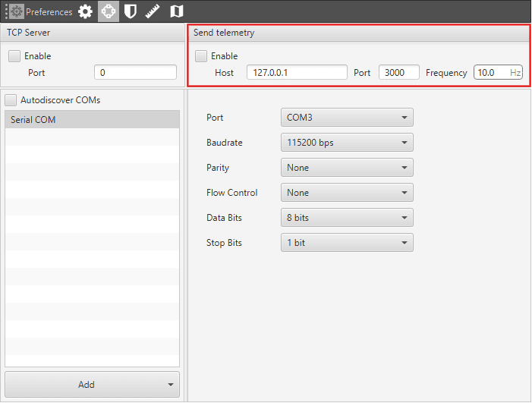Click the Send telemetry section header
532x403 pixels.
pos(359,33)
